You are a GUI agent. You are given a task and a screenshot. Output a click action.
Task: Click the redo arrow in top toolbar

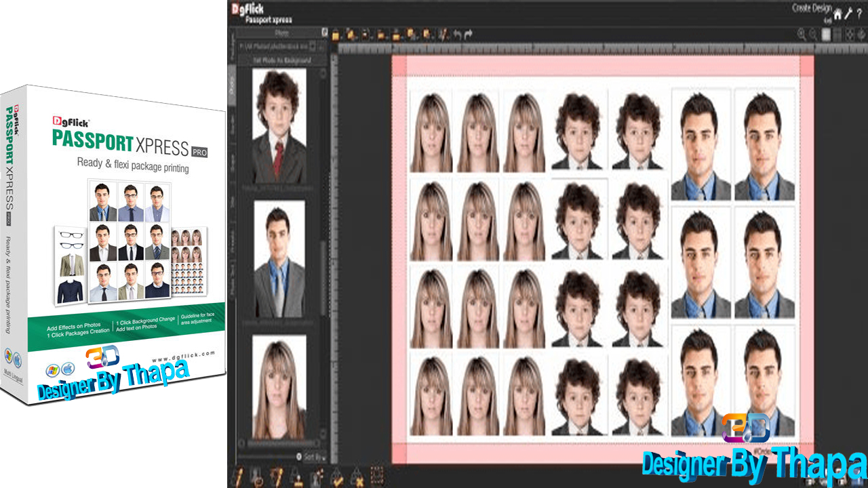coord(469,34)
